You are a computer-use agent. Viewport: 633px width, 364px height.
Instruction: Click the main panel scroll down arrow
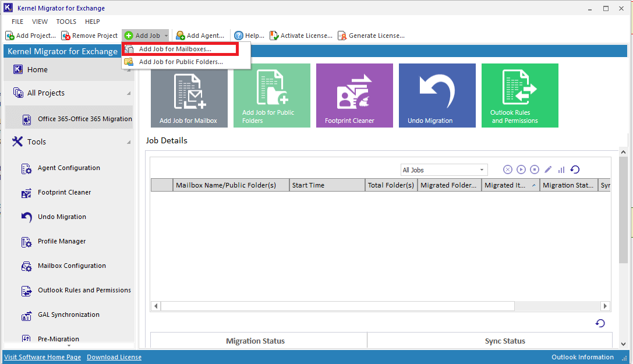click(623, 344)
